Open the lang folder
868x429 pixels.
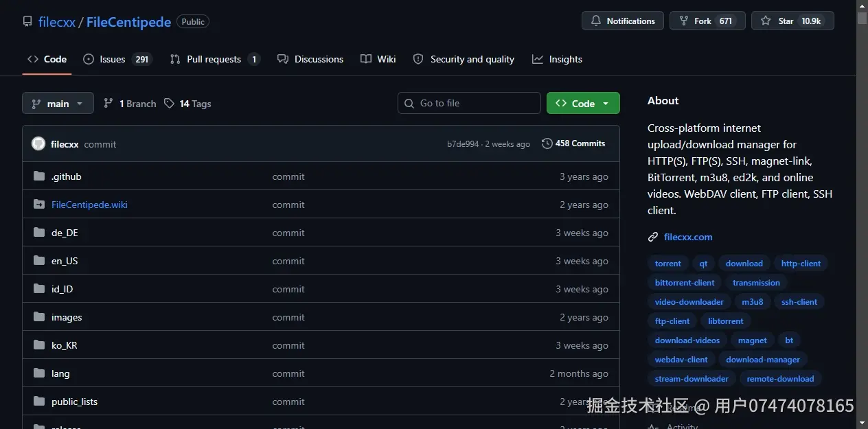[60, 373]
